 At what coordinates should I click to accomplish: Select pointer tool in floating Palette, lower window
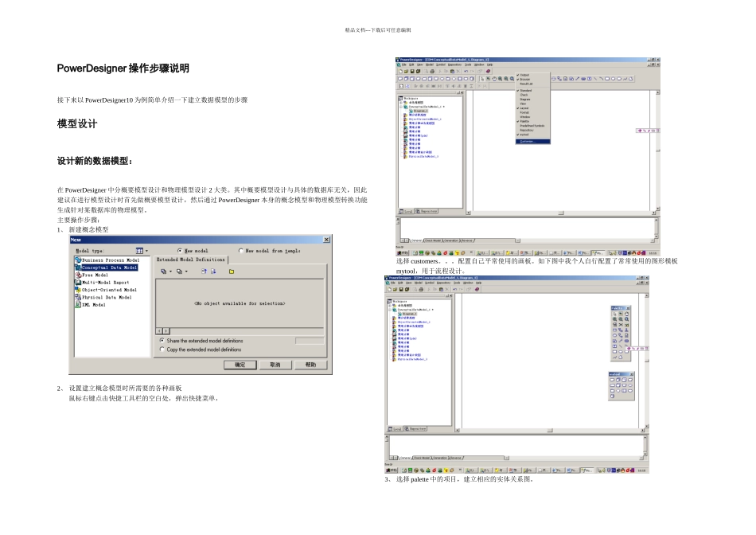[x=614, y=314]
